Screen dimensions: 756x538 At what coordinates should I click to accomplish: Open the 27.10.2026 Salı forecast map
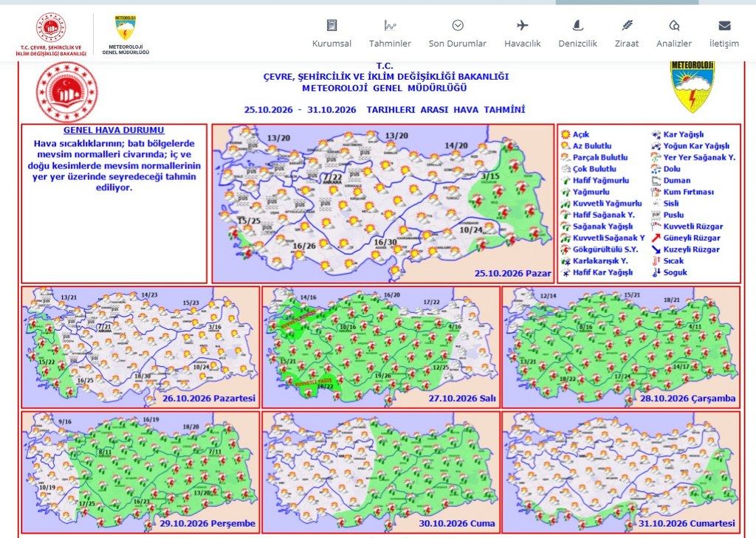pos(381,347)
